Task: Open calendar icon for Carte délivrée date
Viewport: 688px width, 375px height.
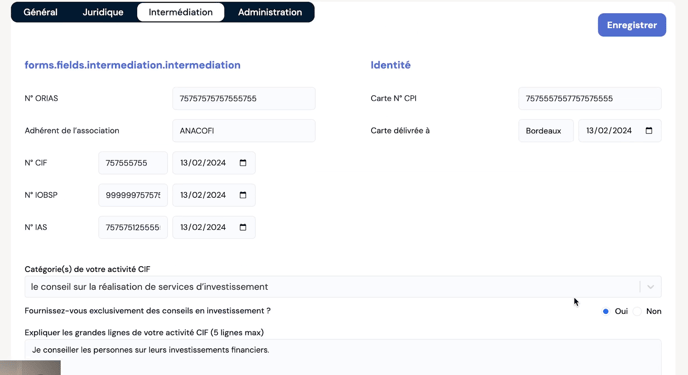Action: 649,131
